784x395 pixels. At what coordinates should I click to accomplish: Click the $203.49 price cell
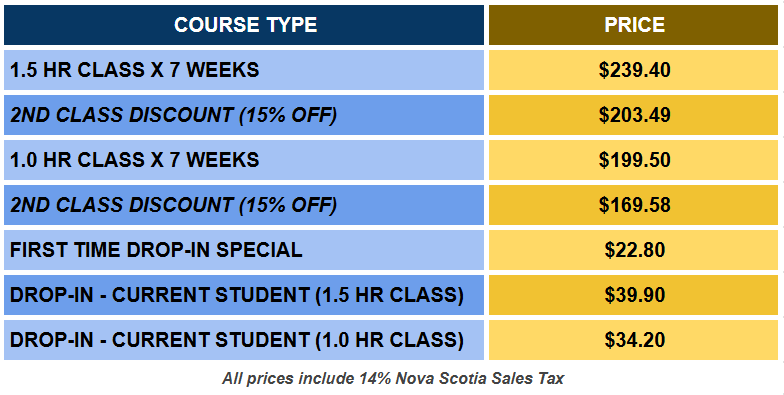[634, 115]
